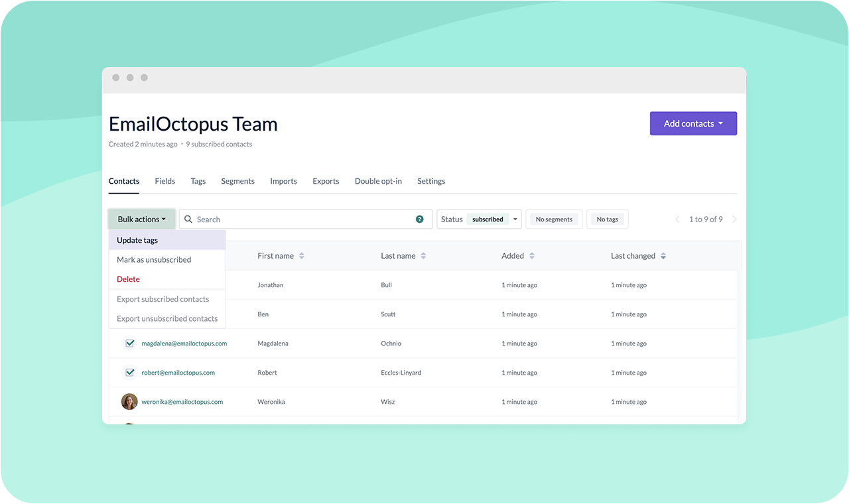Choose Update tags from Bulk actions
This screenshot has width=849, height=504.
pos(137,240)
